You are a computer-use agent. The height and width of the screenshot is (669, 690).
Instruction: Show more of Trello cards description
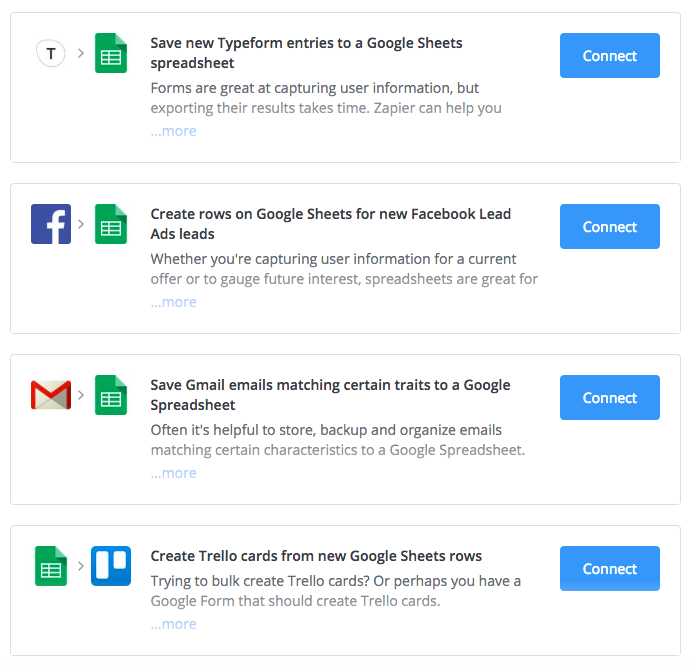[174, 624]
